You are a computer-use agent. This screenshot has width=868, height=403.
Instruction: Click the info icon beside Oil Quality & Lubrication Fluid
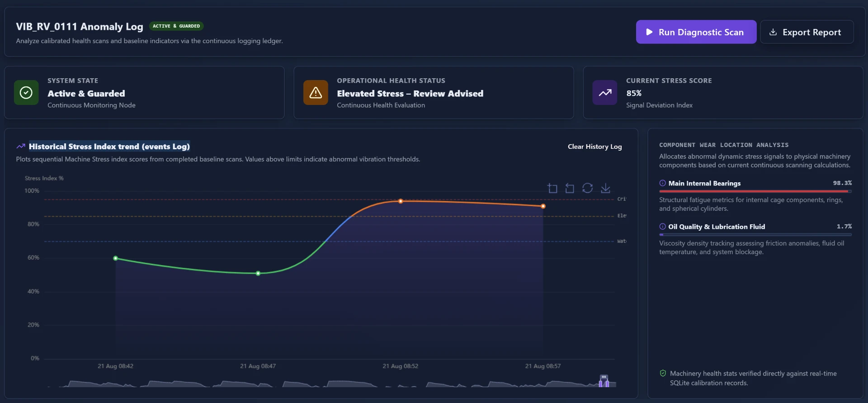tap(663, 227)
